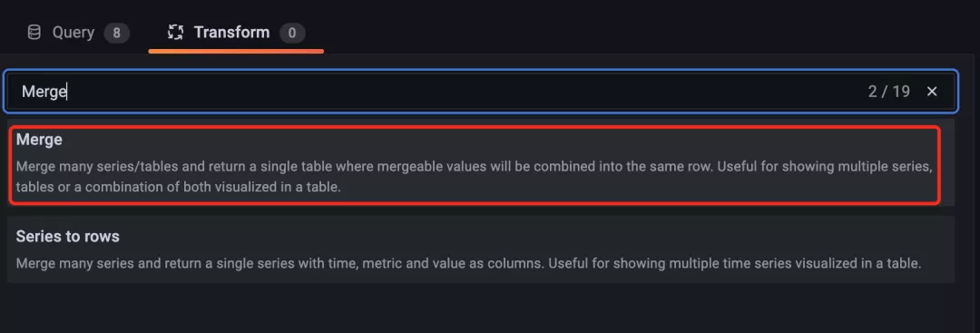Viewport: 980px width, 333px height.
Task: Click the typed word Merge in search
Action: (x=44, y=92)
